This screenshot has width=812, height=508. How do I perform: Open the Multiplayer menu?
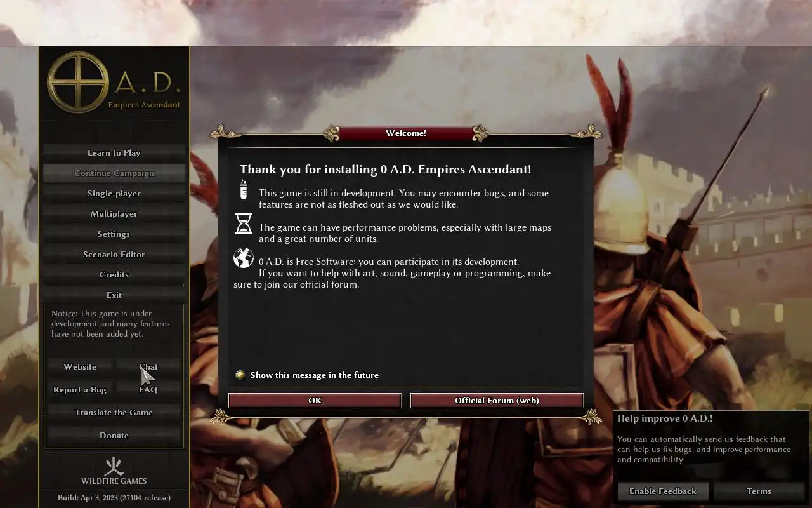[114, 213]
